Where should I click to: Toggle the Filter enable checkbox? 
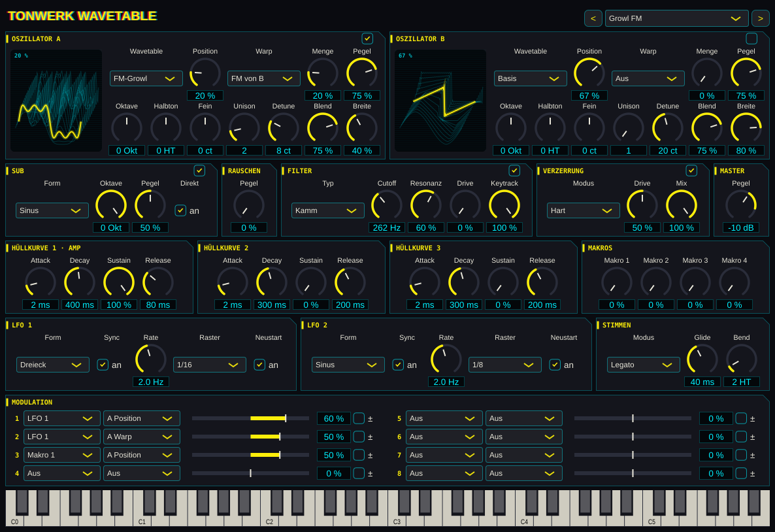pos(514,171)
